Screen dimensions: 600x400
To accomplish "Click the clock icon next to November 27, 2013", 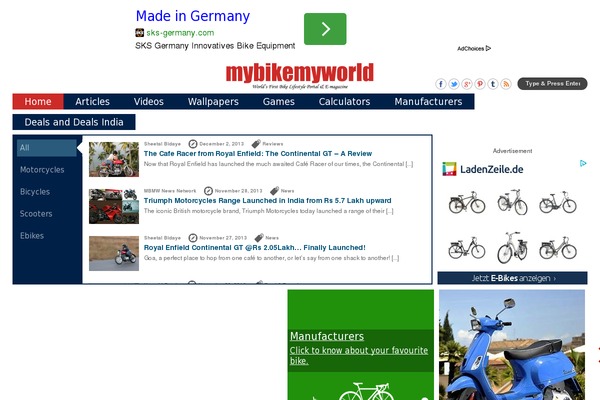I will click(193, 238).
